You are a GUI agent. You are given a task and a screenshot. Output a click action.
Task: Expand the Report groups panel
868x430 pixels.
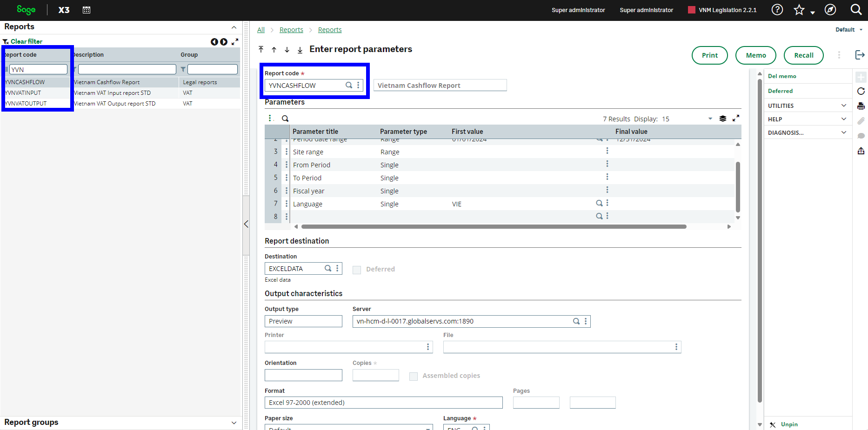pos(234,423)
